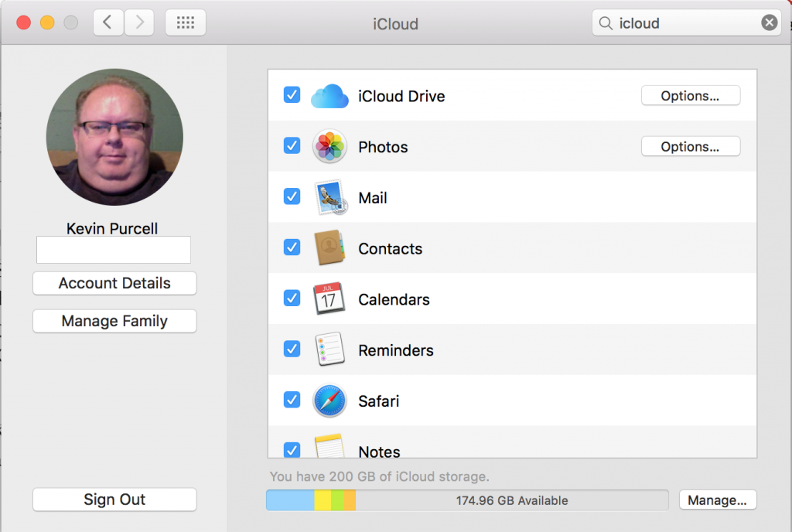Image resolution: width=792 pixels, height=532 pixels.
Task: Click the Contacts label
Action: pyautogui.click(x=391, y=249)
